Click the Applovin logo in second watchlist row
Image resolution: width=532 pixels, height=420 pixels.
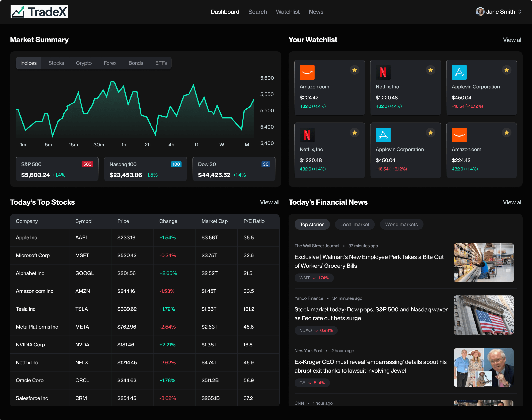[x=383, y=135]
